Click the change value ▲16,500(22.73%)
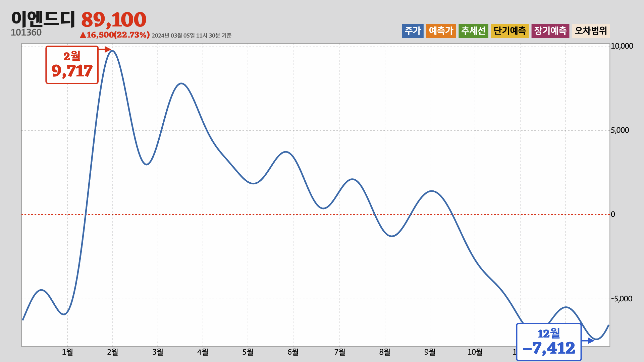This screenshot has height=362, width=644. tap(114, 35)
